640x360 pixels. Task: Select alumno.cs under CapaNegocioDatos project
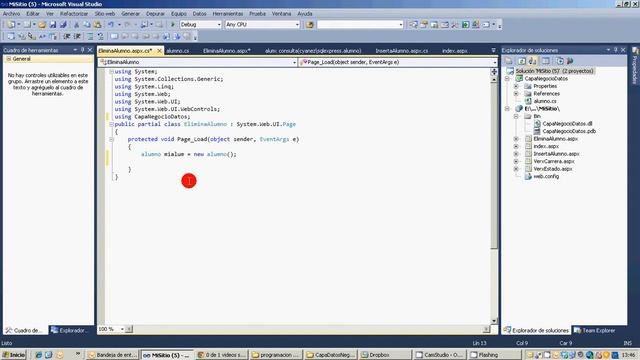tap(545, 101)
